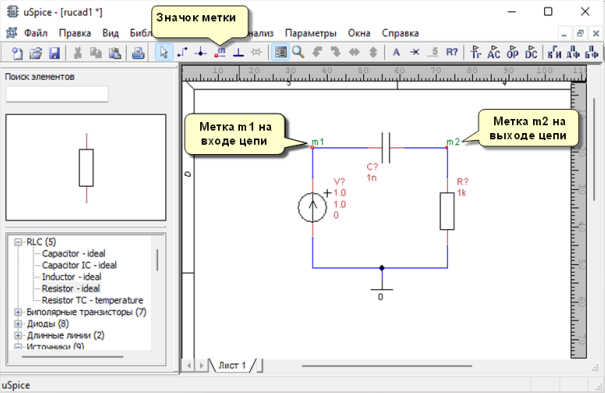Screen dimensions: 605x393
Task: Activate the zoom magnifier tool
Action: tap(298, 52)
